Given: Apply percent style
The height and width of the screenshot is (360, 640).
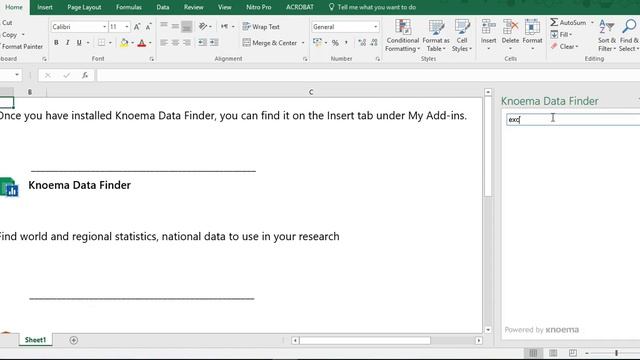Looking at the screenshot, I should [335, 42].
